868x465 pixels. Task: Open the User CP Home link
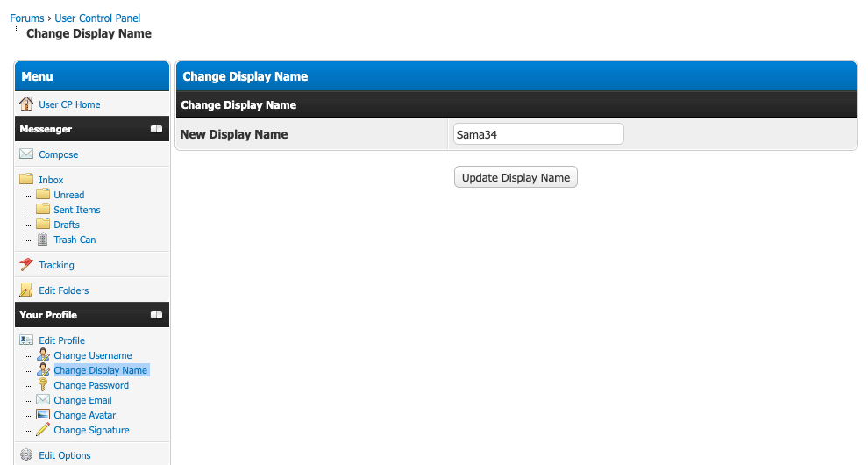coord(69,104)
